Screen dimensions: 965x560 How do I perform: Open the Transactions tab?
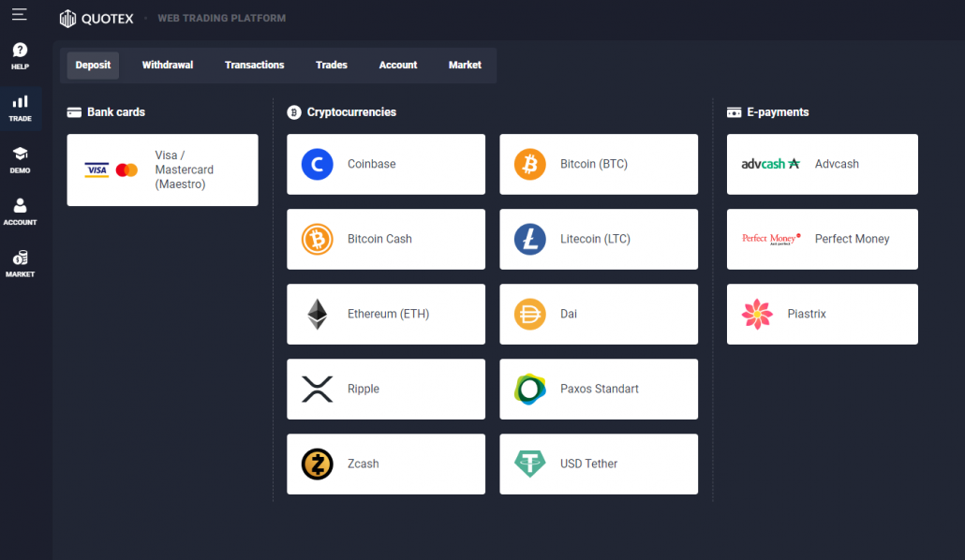click(254, 66)
